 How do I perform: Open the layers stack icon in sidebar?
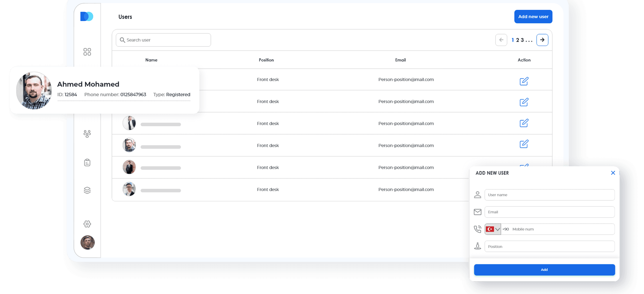(87, 190)
